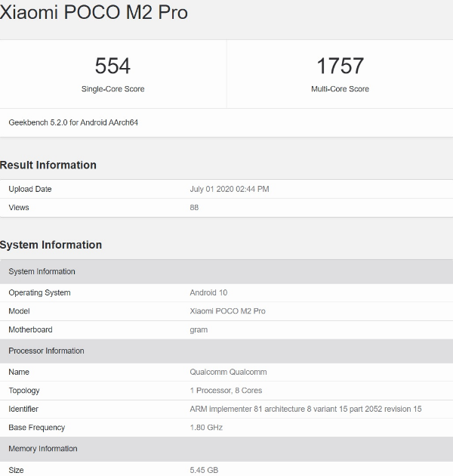
Task: Click the Multi-Core Score label
Action: 340,89
